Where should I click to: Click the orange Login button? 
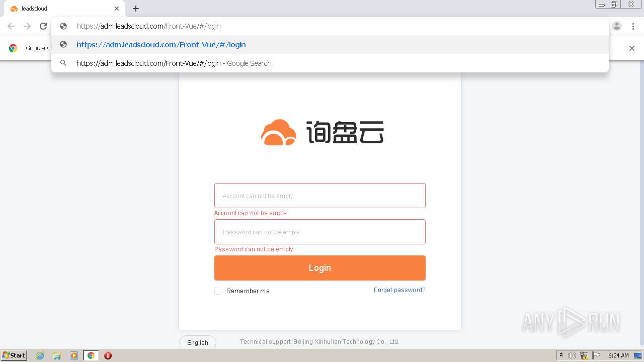[x=320, y=268]
